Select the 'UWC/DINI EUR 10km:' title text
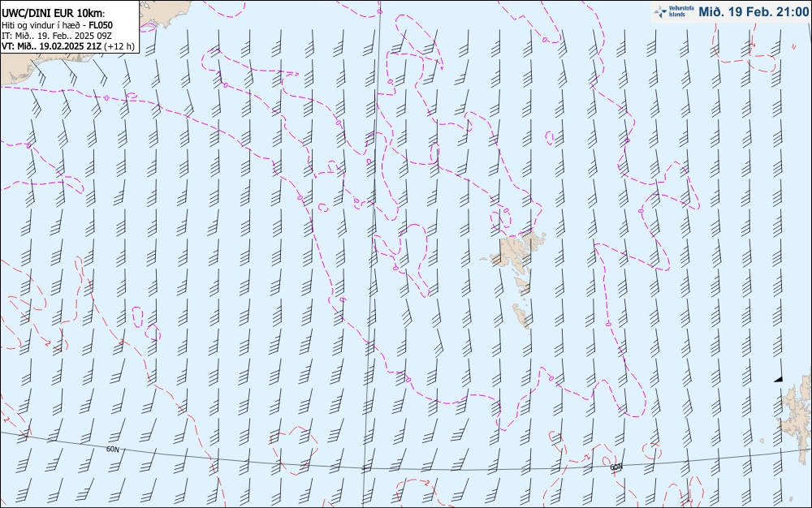Viewport: 812px width, 508px height. (54, 14)
